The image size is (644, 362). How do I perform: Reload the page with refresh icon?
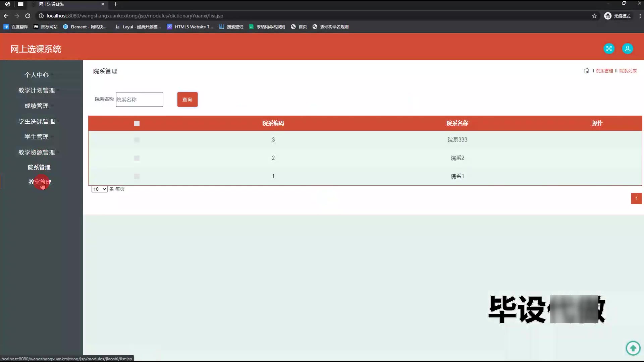28,16
